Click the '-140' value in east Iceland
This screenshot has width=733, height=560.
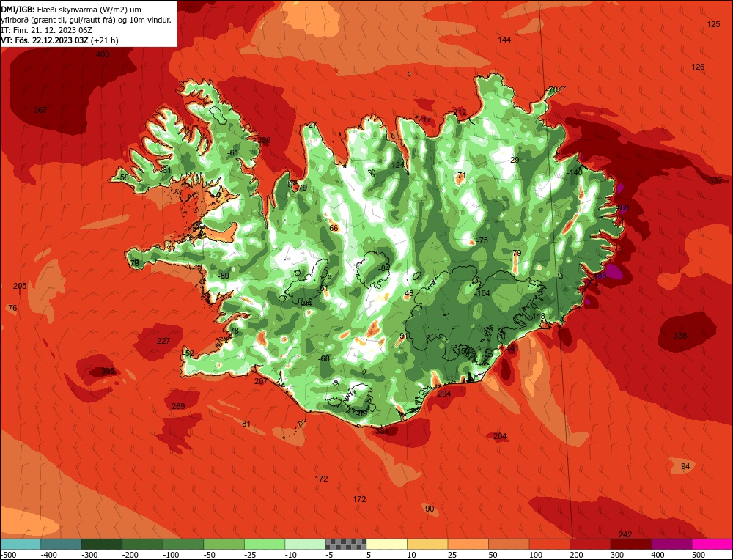575,172
